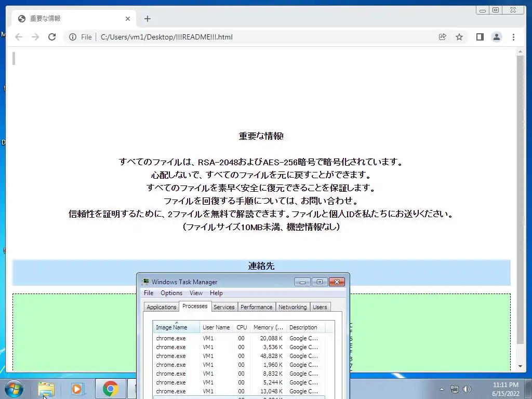Close the Windows Task Manager window
The image size is (532, 399).
point(337,282)
